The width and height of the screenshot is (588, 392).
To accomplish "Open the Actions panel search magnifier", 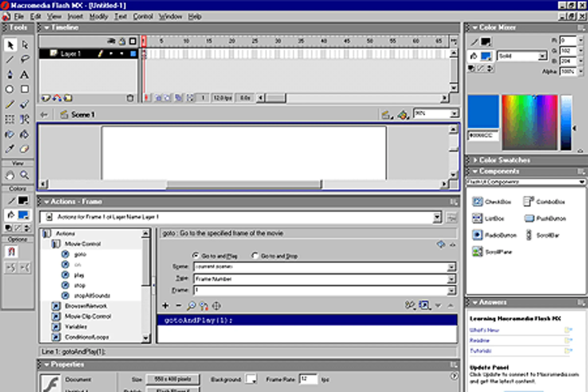I will click(x=192, y=306).
